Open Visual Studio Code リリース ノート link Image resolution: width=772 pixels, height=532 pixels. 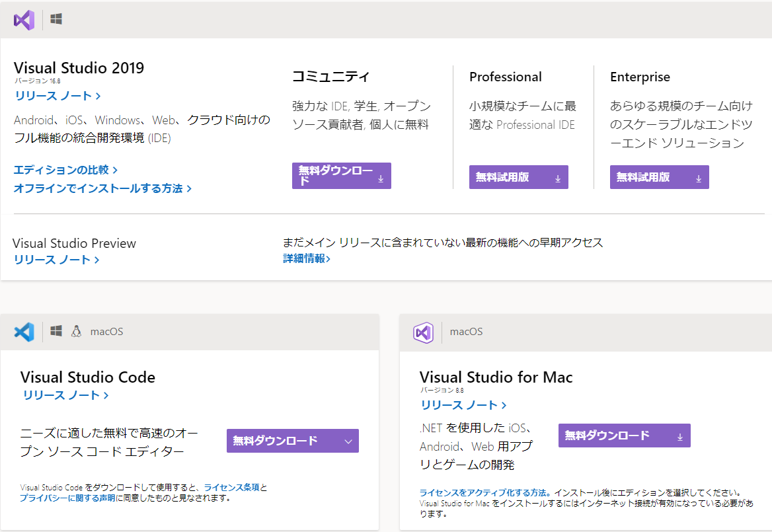click(x=65, y=395)
